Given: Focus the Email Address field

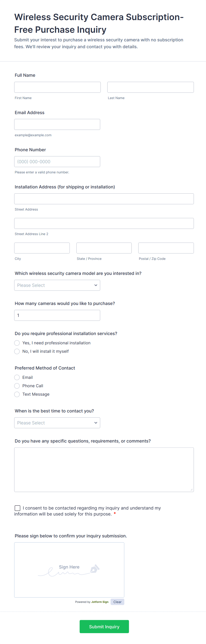Looking at the screenshot, I should pyautogui.click(x=57, y=125).
